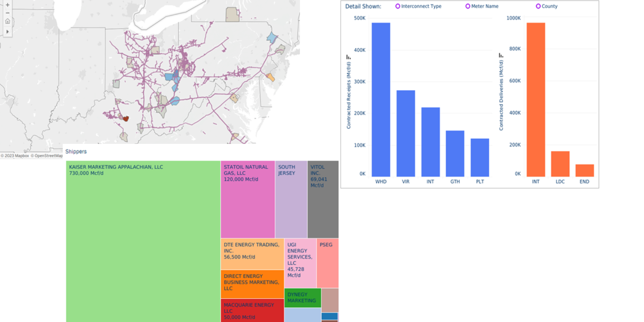644x322 pixels.
Task: Click the Shippers treemap title
Action: pos(76,152)
